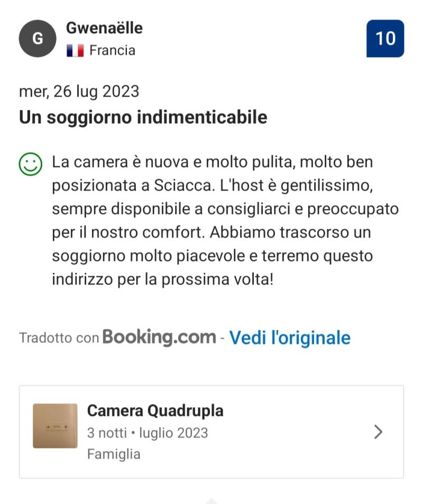Select the Famiglia traveler type label
The image size is (423, 504).
click(x=114, y=454)
